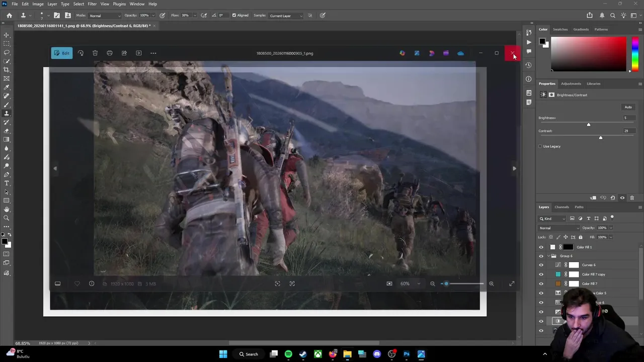
Task: Open the Sample Current Layer dropdown
Action: click(x=286, y=16)
